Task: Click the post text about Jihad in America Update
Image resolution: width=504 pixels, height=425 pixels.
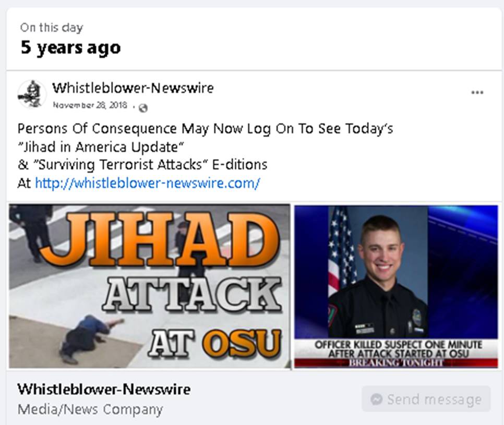Action: click(x=101, y=147)
